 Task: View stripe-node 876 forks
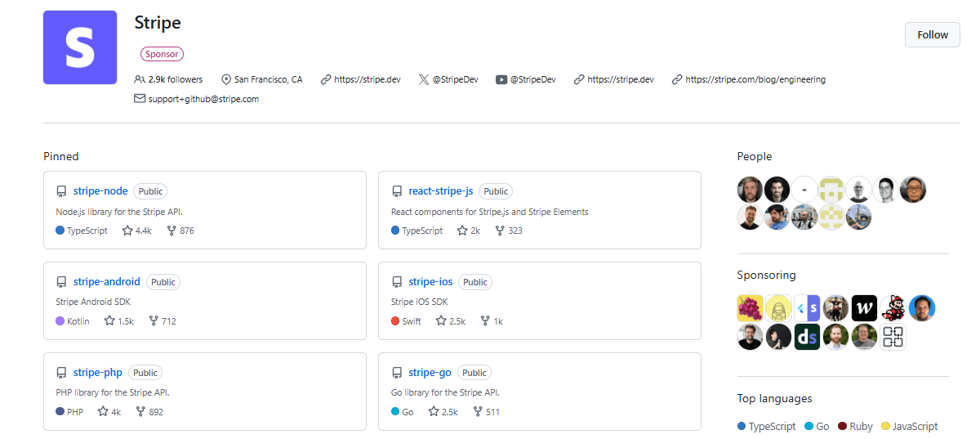click(x=180, y=231)
